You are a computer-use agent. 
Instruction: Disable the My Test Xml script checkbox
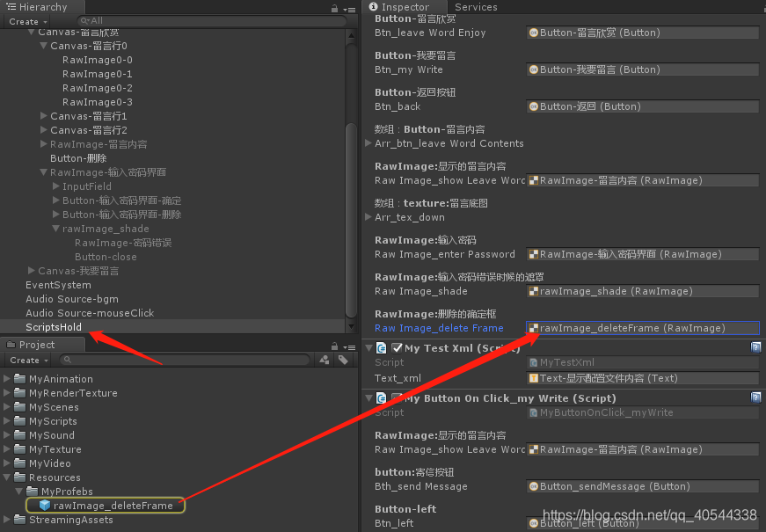tap(397, 348)
